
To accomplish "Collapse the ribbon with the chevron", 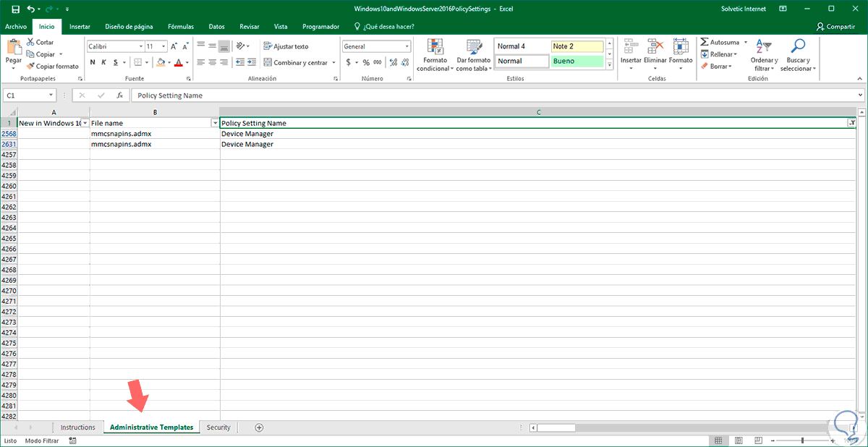I will pyautogui.click(x=859, y=78).
